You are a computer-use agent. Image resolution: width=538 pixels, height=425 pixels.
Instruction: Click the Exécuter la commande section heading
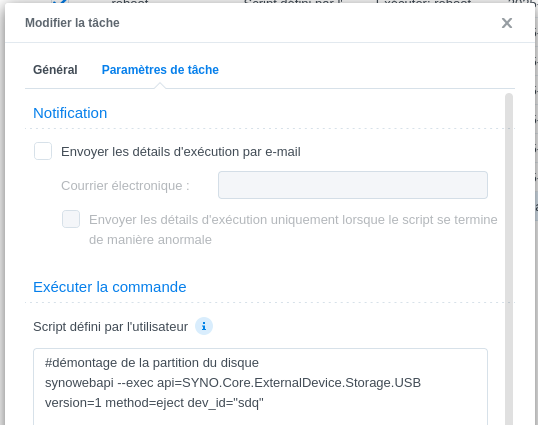tap(110, 287)
